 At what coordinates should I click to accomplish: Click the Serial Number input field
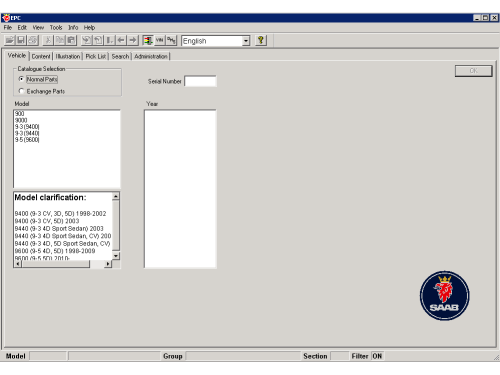click(x=200, y=81)
